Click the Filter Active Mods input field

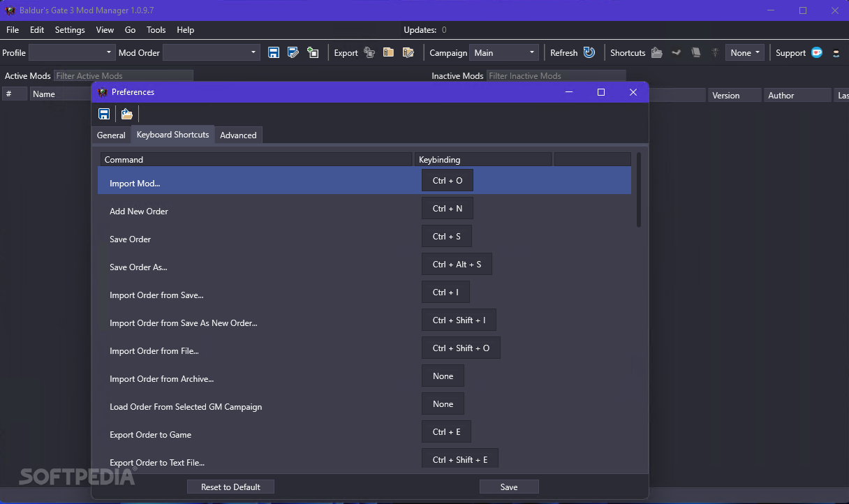pos(124,76)
